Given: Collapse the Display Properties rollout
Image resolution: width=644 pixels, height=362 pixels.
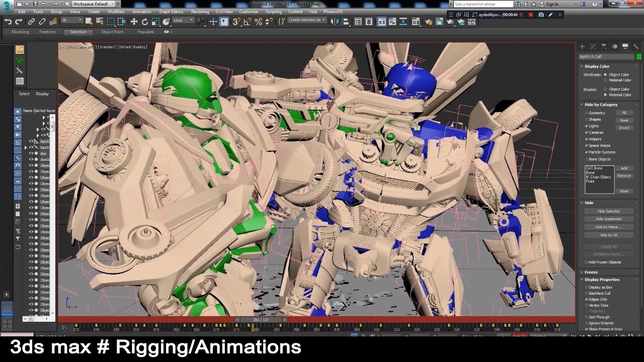Looking at the screenshot, I should (602, 280).
